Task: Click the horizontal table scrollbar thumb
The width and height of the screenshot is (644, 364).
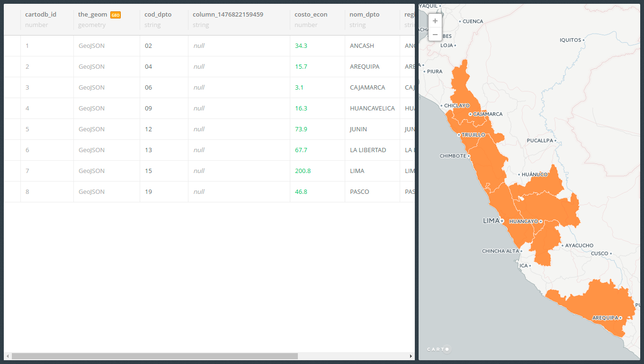Action: (x=155, y=356)
